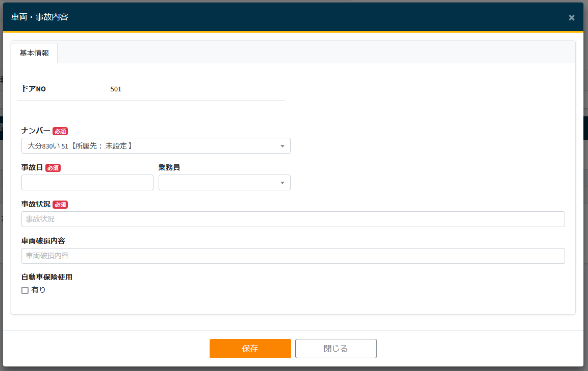Click the 必須 badge beside ナンバー

tap(60, 131)
